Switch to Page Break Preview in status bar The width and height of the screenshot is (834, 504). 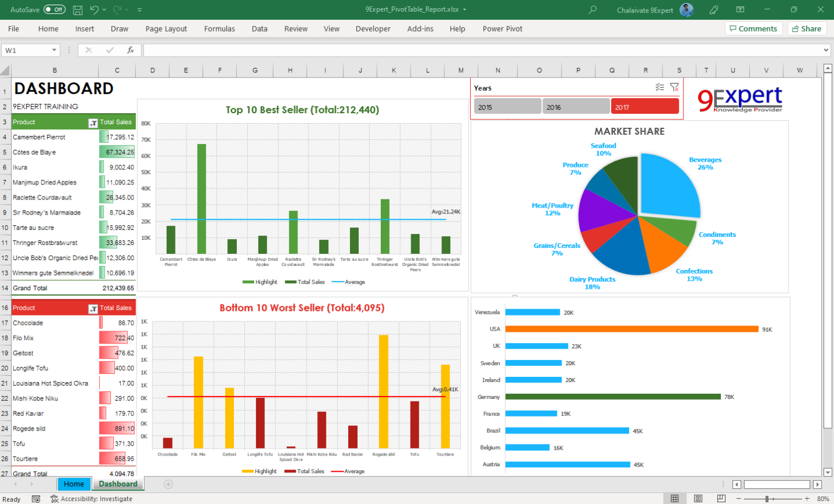720,499
